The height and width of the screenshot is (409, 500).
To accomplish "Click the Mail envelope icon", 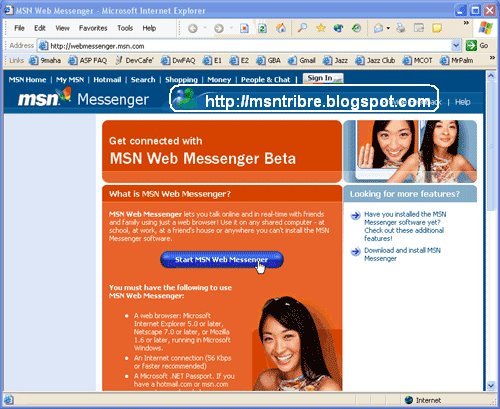I will (x=378, y=29).
